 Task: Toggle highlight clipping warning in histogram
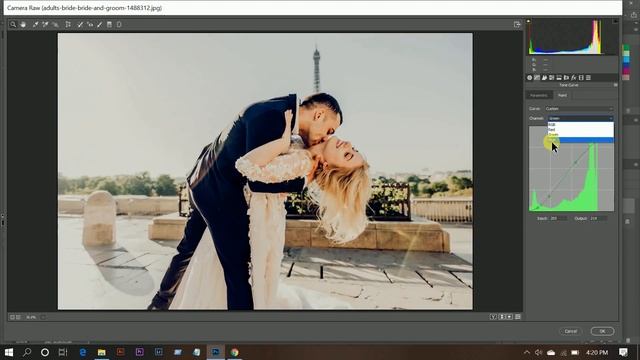(x=615, y=21)
